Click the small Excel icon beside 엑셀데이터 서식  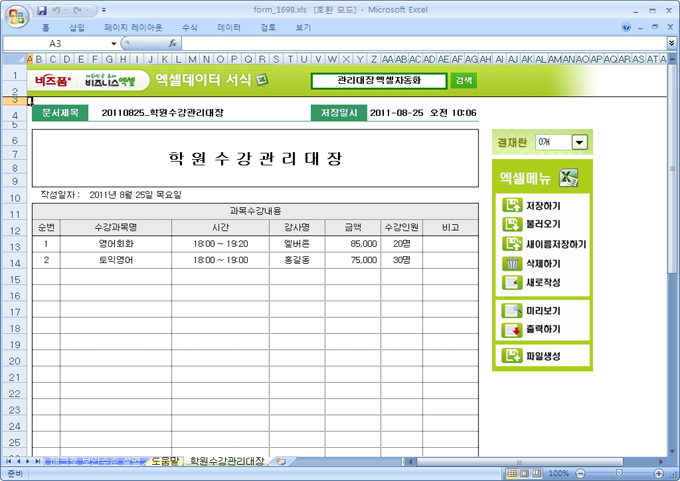pyautogui.click(x=262, y=80)
